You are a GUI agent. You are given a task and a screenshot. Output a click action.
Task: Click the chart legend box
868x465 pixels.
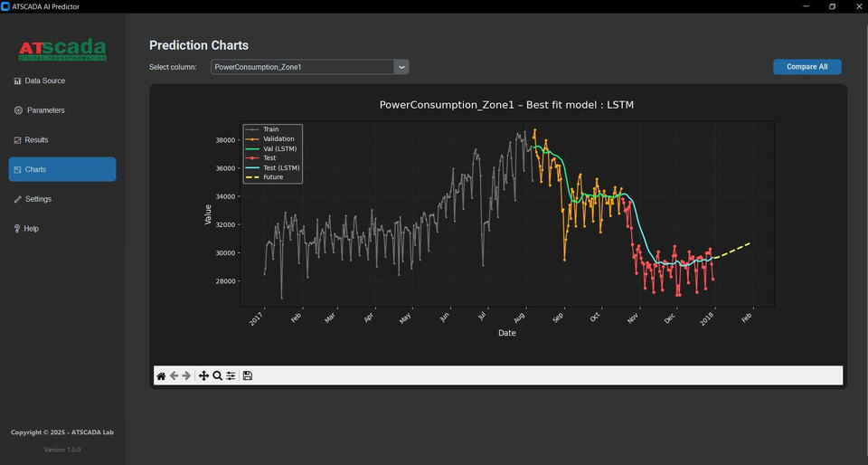[272, 154]
